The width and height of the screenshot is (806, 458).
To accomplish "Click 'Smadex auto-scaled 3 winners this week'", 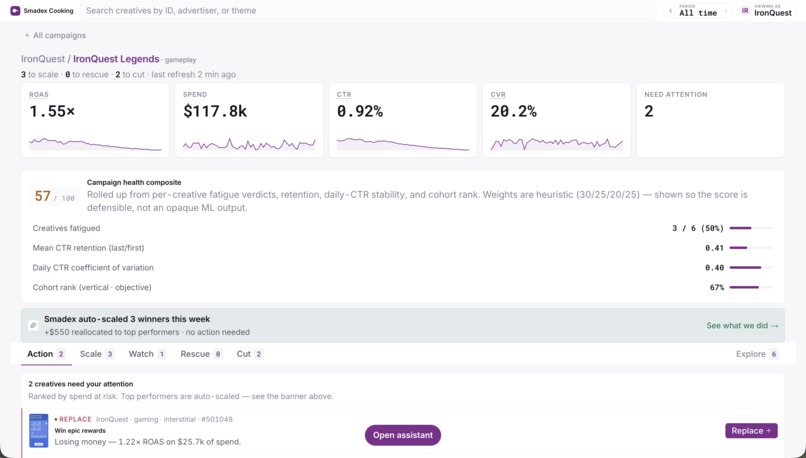I will pos(127,319).
